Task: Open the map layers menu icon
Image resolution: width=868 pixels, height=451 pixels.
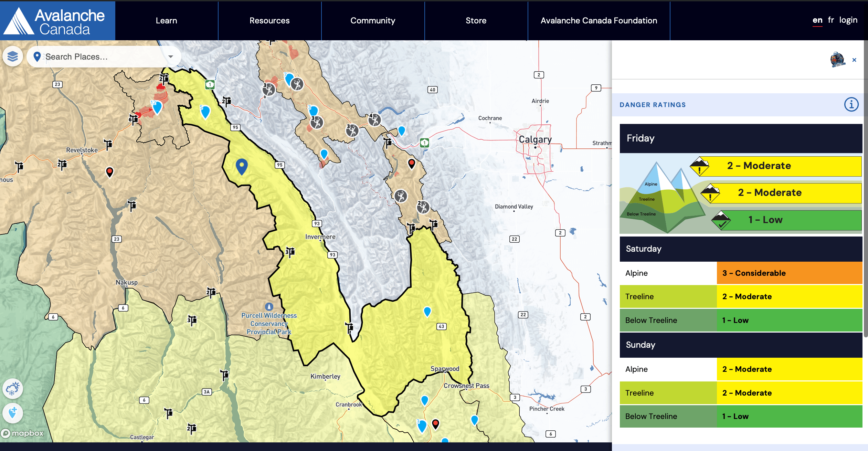Action: click(13, 56)
